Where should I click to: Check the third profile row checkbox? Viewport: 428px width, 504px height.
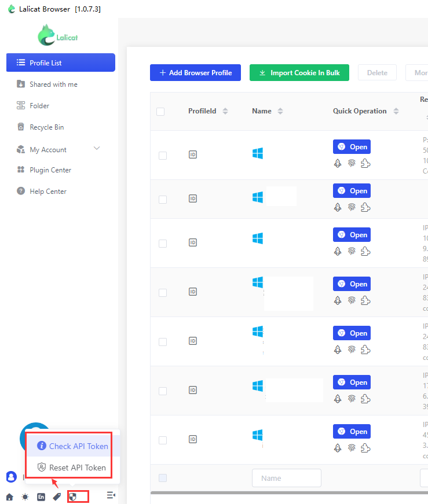coord(163,244)
